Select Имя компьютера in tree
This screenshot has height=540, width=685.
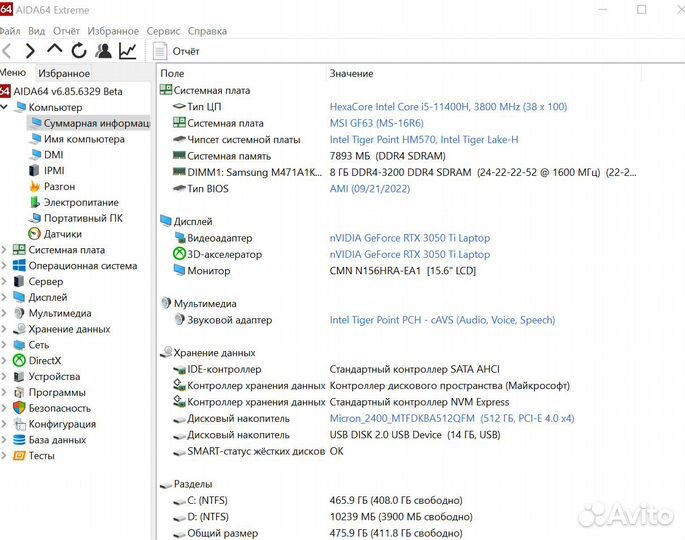84,139
